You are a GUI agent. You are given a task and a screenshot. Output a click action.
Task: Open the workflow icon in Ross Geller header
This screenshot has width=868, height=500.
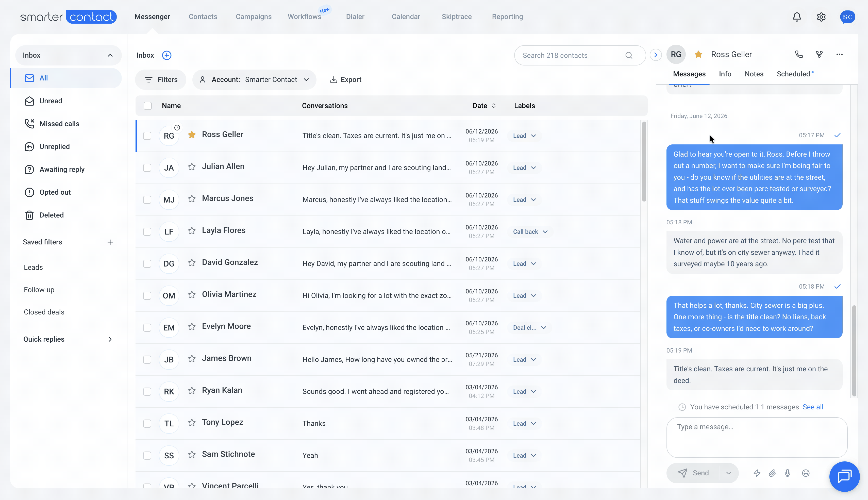tap(819, 54)
